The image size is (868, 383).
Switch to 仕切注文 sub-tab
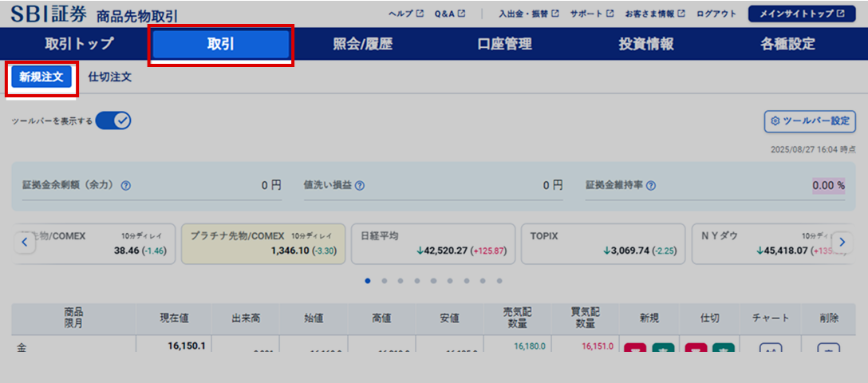click(109, 77)
